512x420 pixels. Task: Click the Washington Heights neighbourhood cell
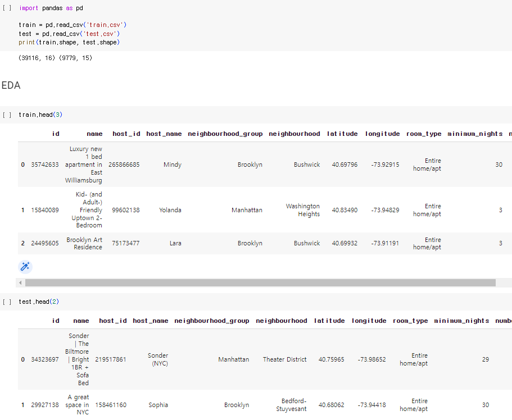pyautogui.click(x=303, y=210)
